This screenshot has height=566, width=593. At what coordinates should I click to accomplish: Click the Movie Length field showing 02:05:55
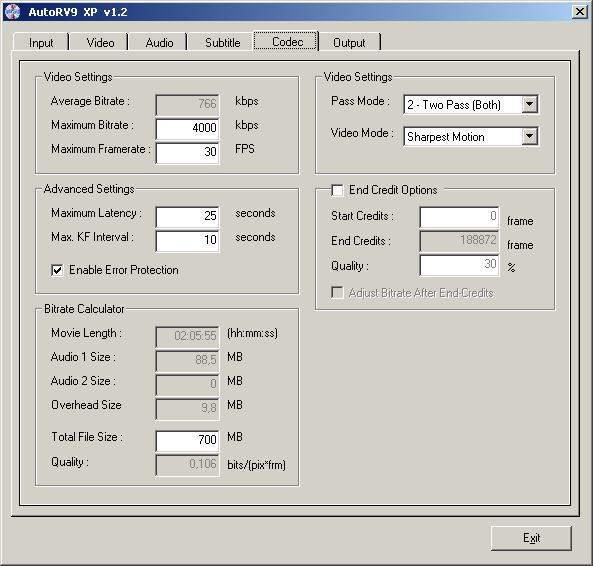188,336
